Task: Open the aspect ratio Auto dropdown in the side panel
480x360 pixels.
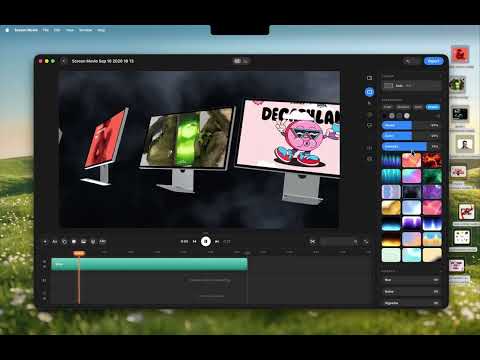Action: click(x=411, y=86)
